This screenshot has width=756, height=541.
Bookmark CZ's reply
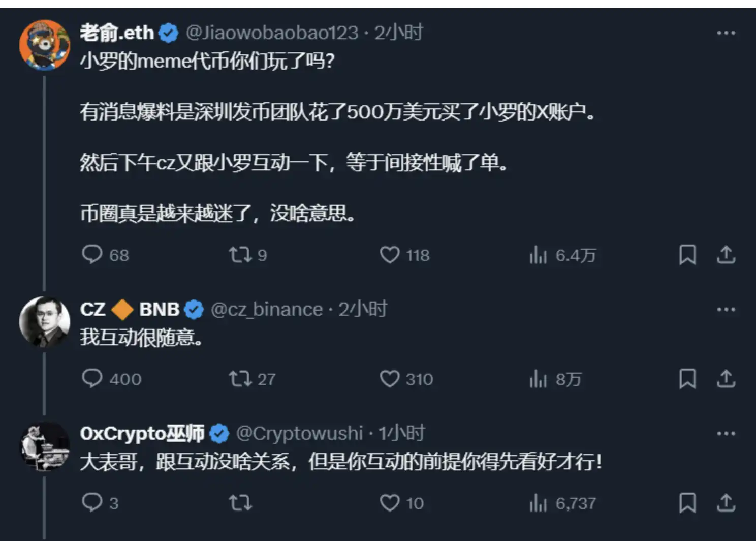point(687,379)
